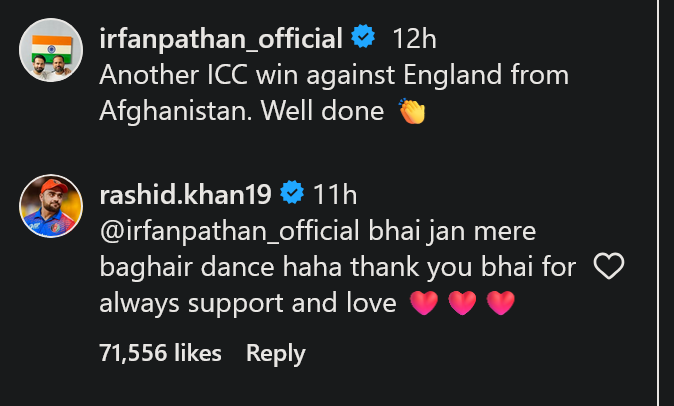
Task: Click the clapping hands emoji
Action: coord(412,111)
